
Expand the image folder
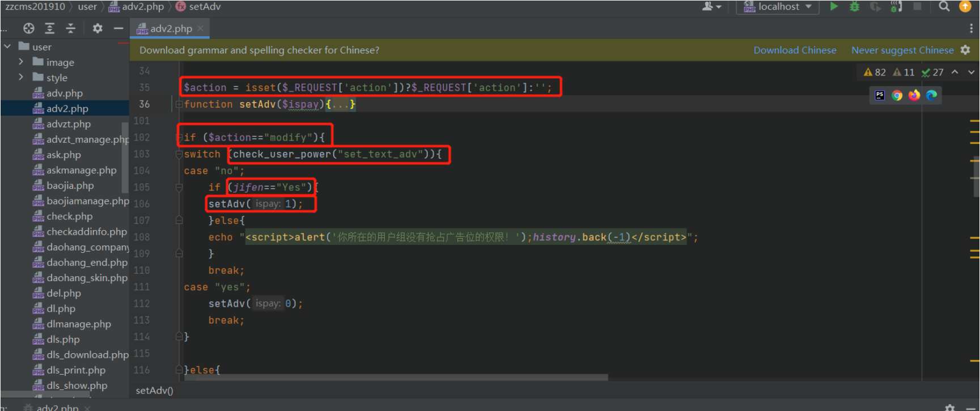pos(21,62)
